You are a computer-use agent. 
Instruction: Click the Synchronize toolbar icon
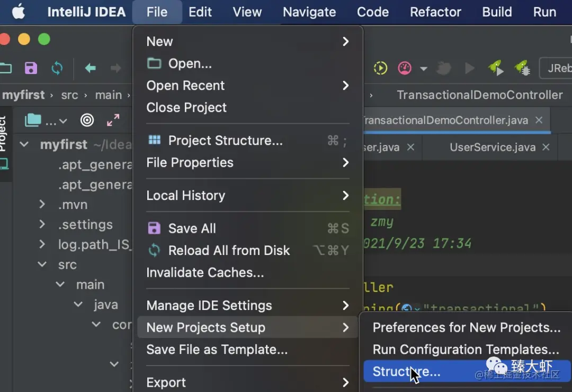tap(57, 68)
